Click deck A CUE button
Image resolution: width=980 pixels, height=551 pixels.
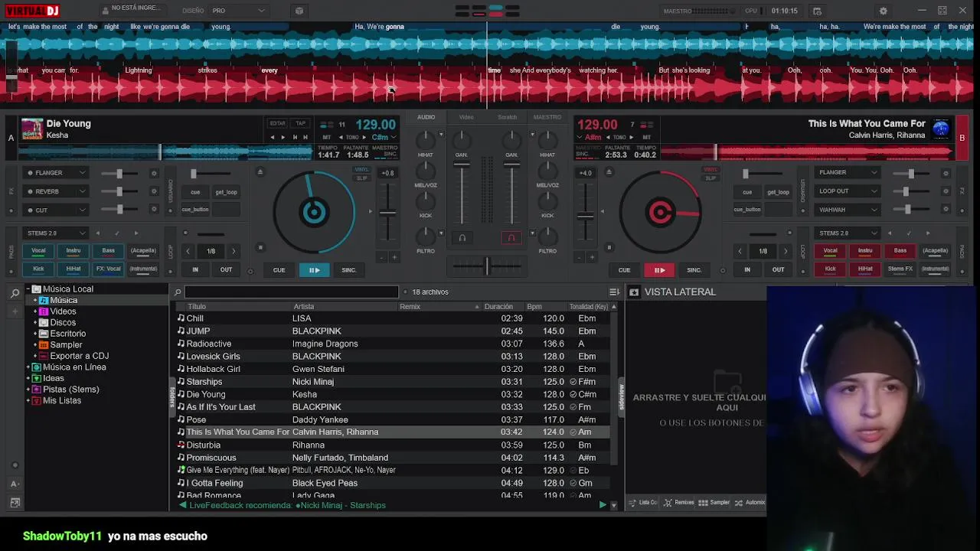pos(279,270)
